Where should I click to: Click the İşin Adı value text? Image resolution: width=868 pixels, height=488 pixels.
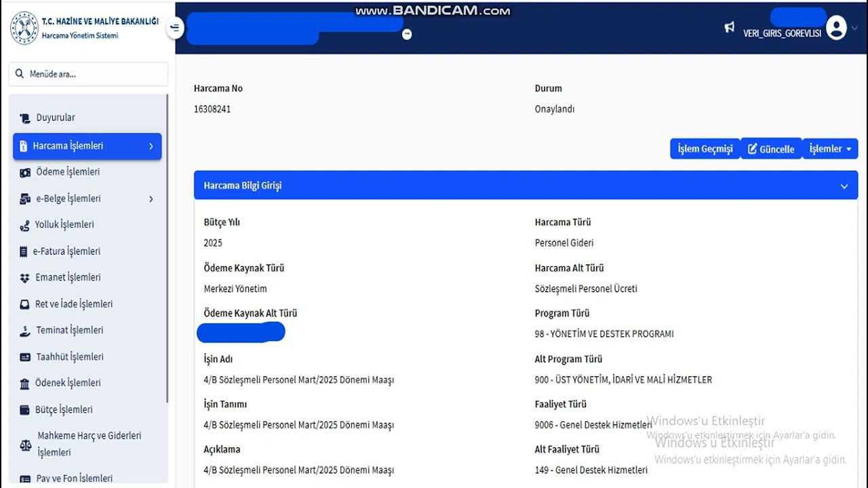(x=299, y=380)
